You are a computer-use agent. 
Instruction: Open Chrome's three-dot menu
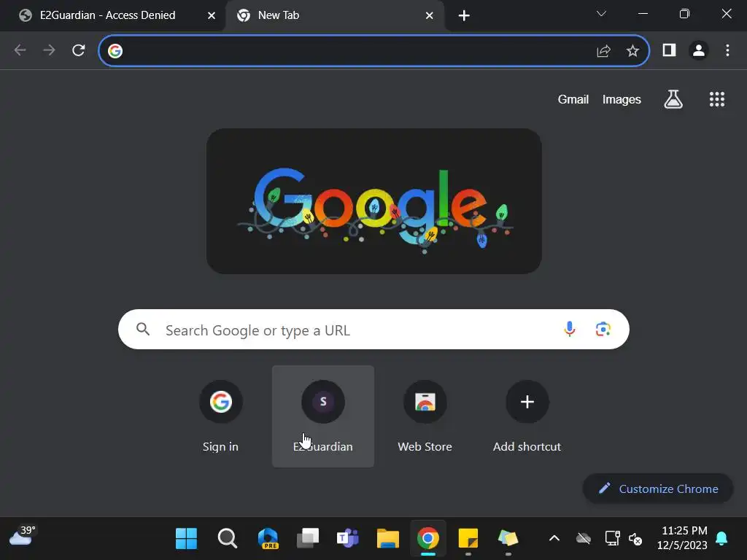pyautogui.click(x=727, y=50)
